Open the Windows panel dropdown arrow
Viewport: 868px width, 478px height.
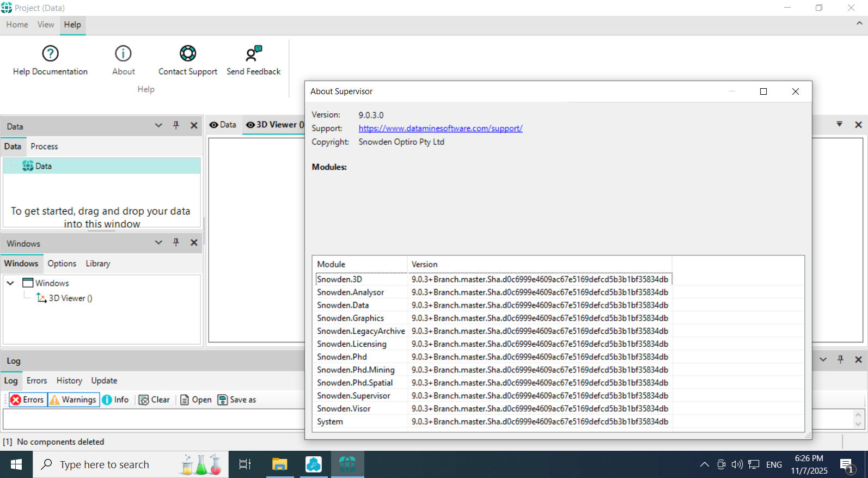(158, 243)
